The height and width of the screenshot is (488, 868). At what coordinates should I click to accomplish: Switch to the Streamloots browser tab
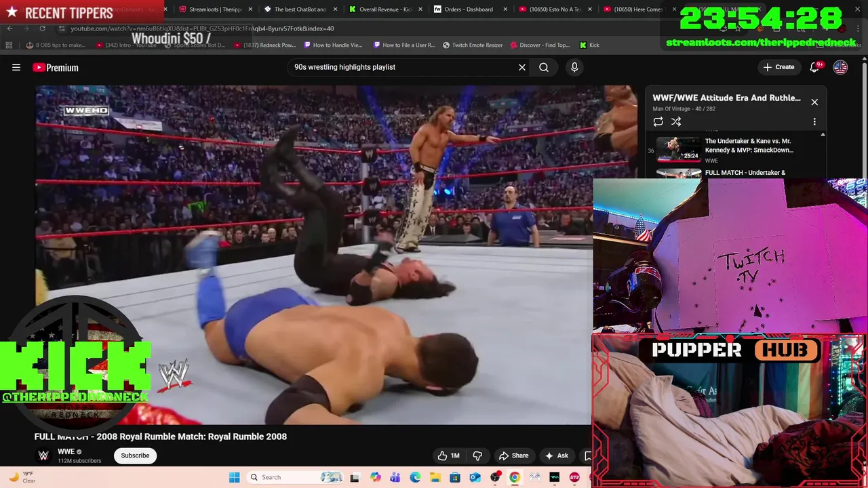[x=215, y=9]
